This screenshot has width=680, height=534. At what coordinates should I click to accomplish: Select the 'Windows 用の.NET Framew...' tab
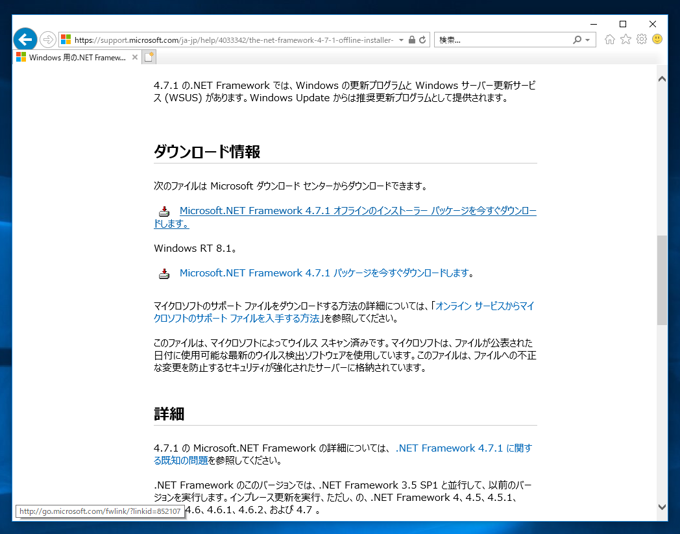tap(77, 57)
